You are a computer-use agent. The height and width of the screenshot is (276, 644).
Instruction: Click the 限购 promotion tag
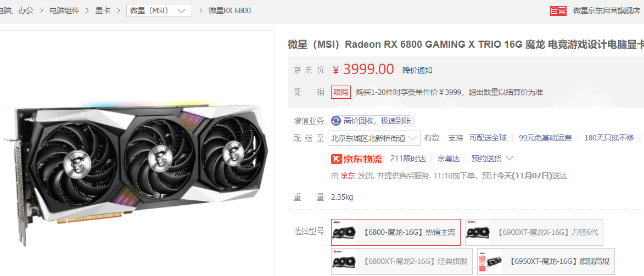coord(341,92)
